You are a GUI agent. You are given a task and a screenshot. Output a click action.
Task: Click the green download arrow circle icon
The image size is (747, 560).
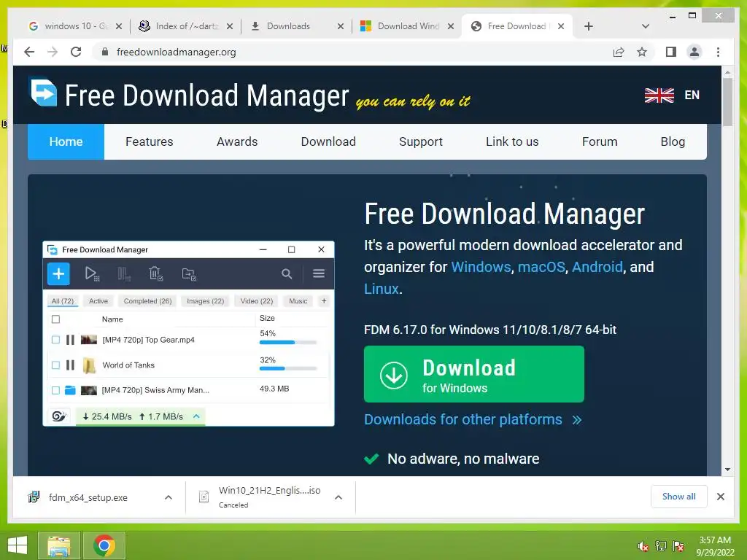click(x=393, y=376)
